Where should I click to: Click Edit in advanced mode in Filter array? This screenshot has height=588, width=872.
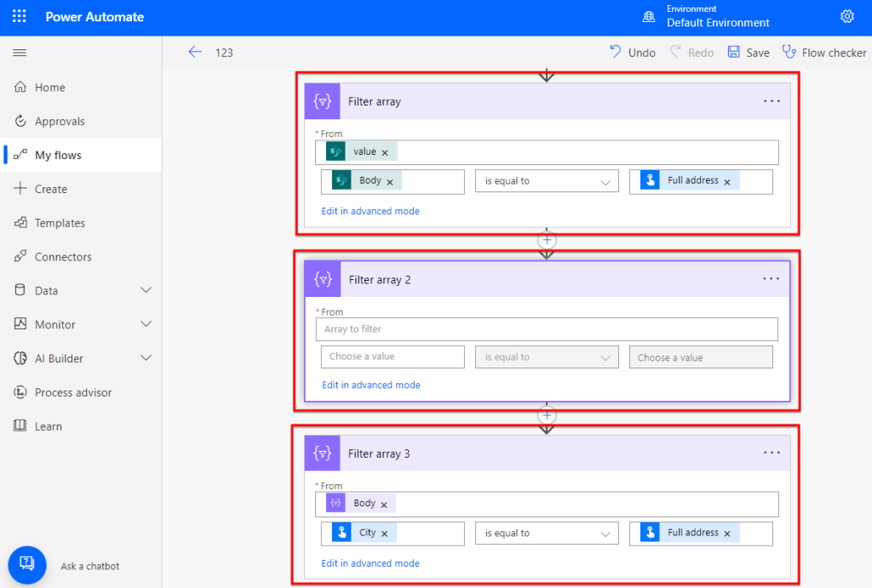click(x=370, y=211)
